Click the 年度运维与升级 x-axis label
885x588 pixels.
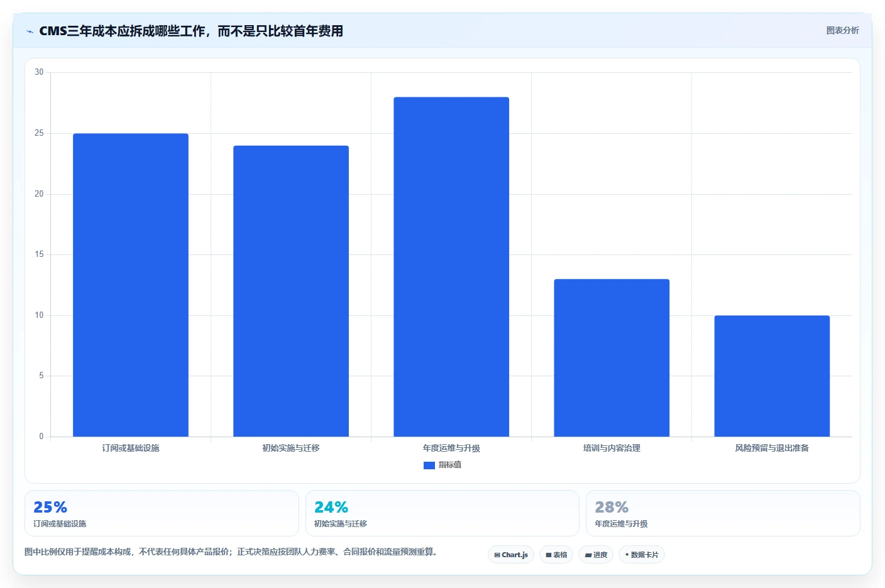pos(451,448)
